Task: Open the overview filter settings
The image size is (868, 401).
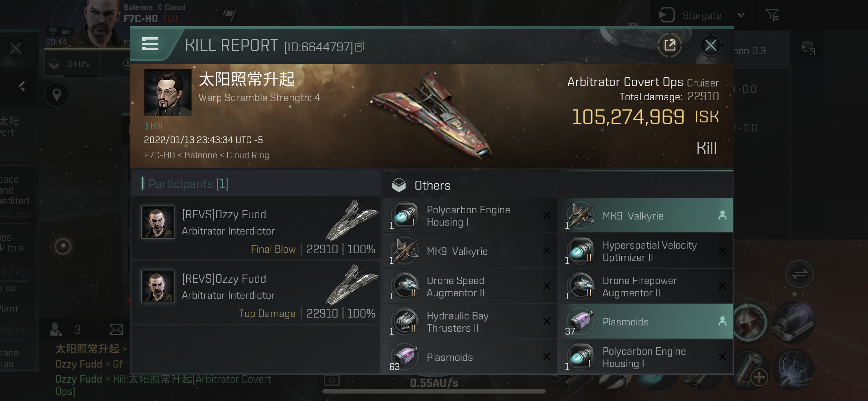Action: [x=772, y=16]
